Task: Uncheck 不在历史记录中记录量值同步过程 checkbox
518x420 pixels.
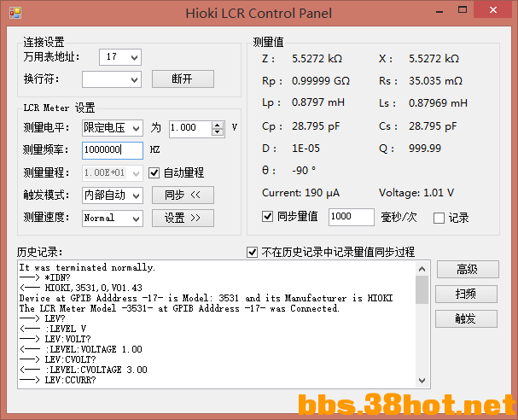Action: click(252, 252)
